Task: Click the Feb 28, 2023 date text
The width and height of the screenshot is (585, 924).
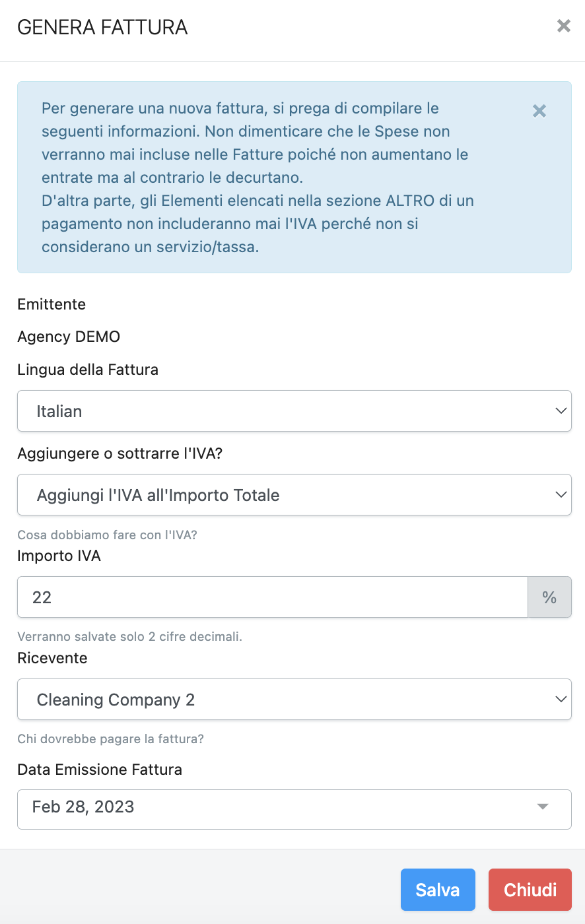Action: click(x=83, y=807)
